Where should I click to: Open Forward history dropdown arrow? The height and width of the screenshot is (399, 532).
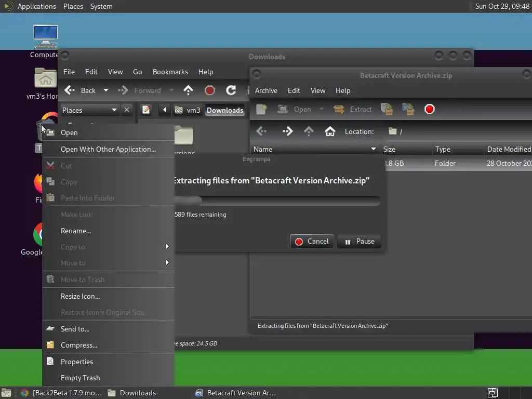(x=171, y=90)
